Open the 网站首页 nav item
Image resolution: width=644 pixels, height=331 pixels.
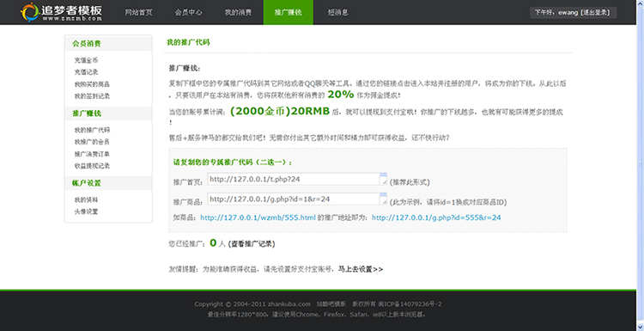click(x=138, y=12)
